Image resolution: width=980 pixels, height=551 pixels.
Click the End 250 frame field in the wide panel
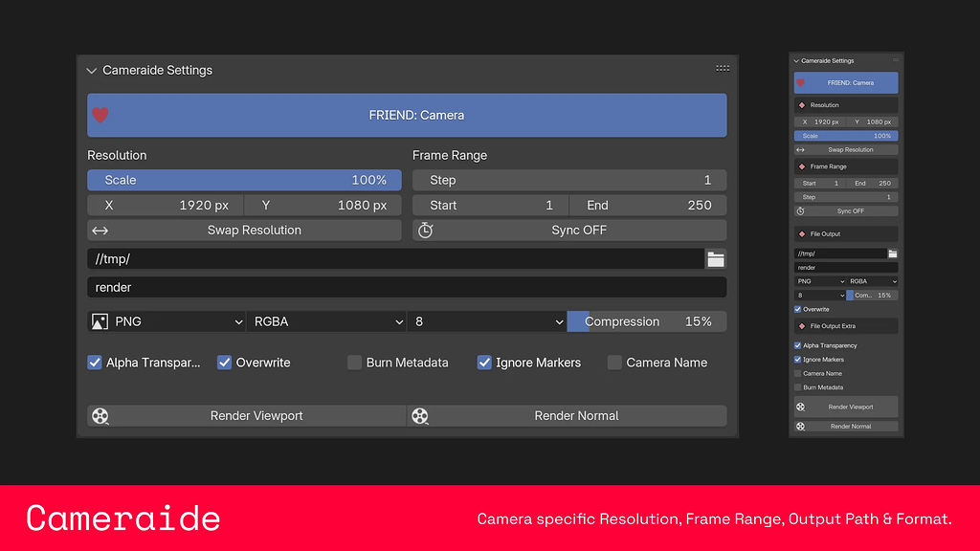click(648, 206)
